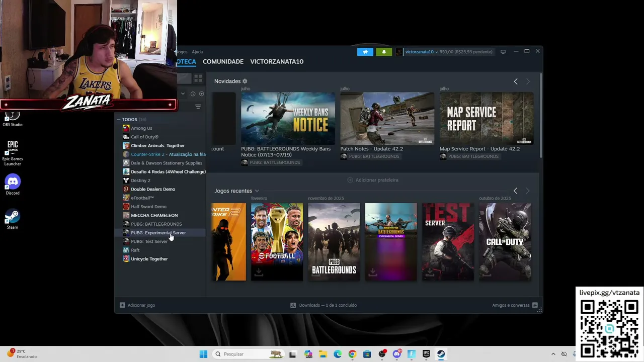Click the Destiny 2 game icon
This screenshot has width=644, height=362.
tap(126, 180)
